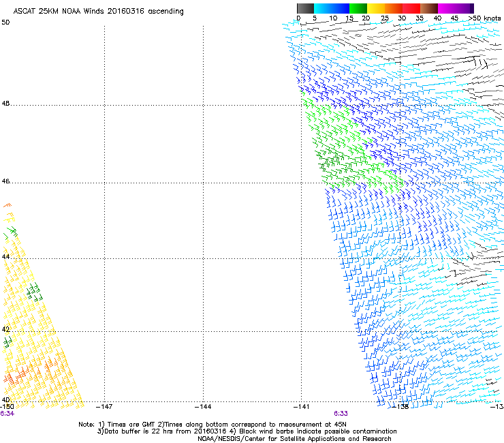Screen dimensions: 504x443
Task: Select the red 30-35 knots legend segment
Action: point(411,8)
